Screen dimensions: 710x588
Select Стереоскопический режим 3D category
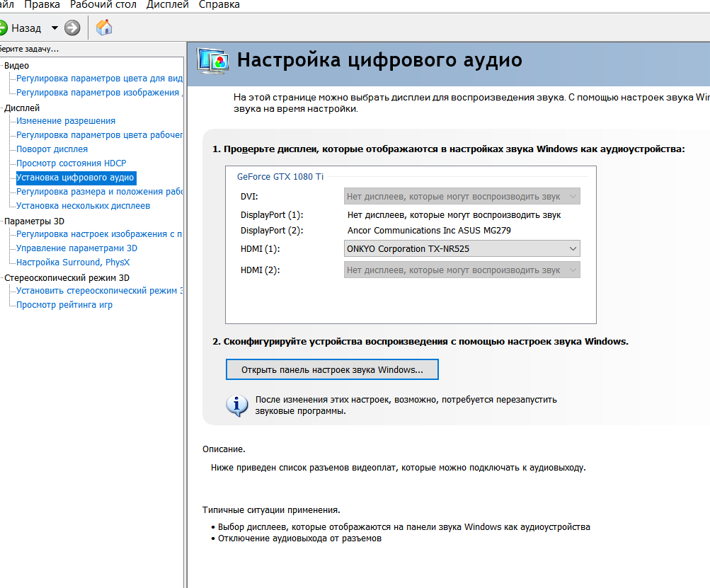67,277
